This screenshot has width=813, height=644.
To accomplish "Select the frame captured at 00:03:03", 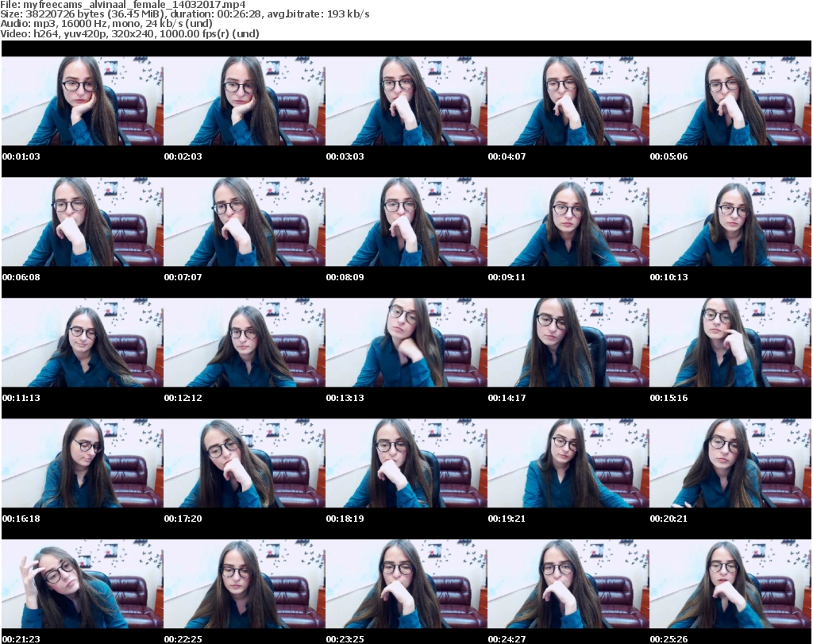I will (406, 101).
